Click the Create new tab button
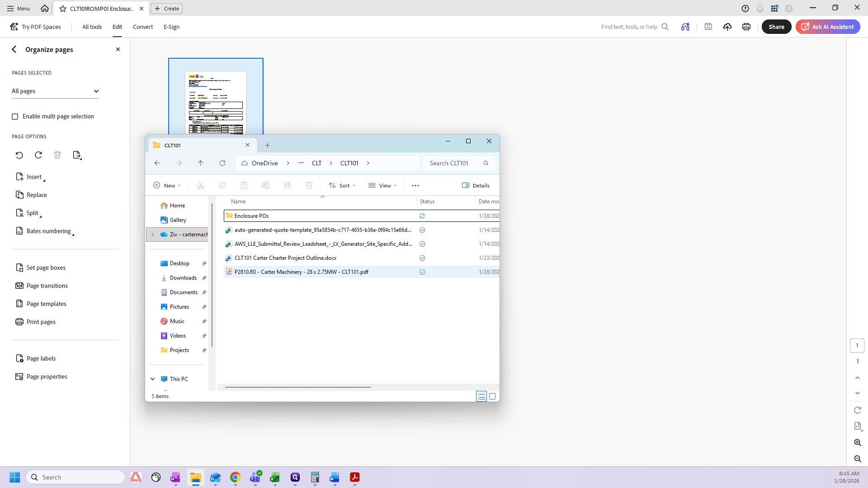The image size is (868, 488). (x=167, y=8)
